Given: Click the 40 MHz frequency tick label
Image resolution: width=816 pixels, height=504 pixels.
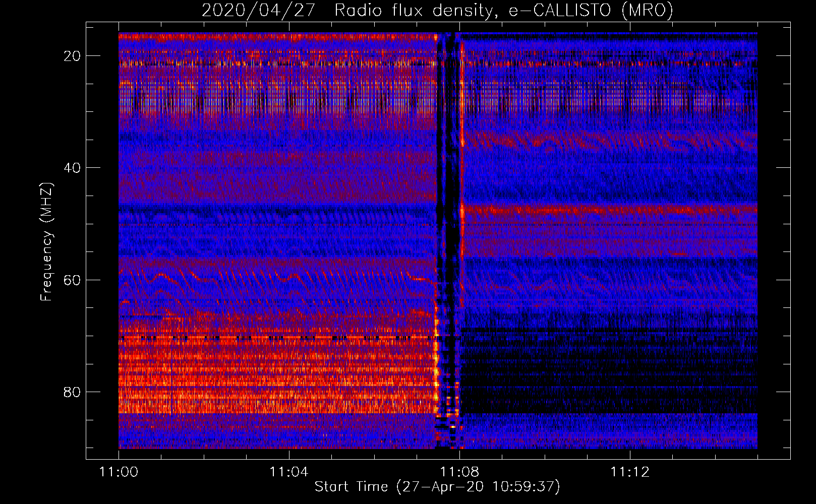Looking at the screenshot, I should pos(73,168).
